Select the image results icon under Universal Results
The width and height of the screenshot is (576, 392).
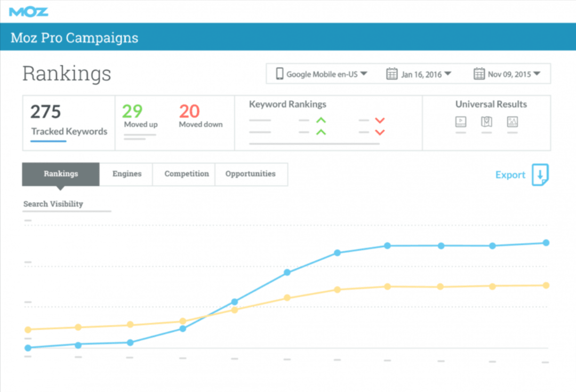512,122
